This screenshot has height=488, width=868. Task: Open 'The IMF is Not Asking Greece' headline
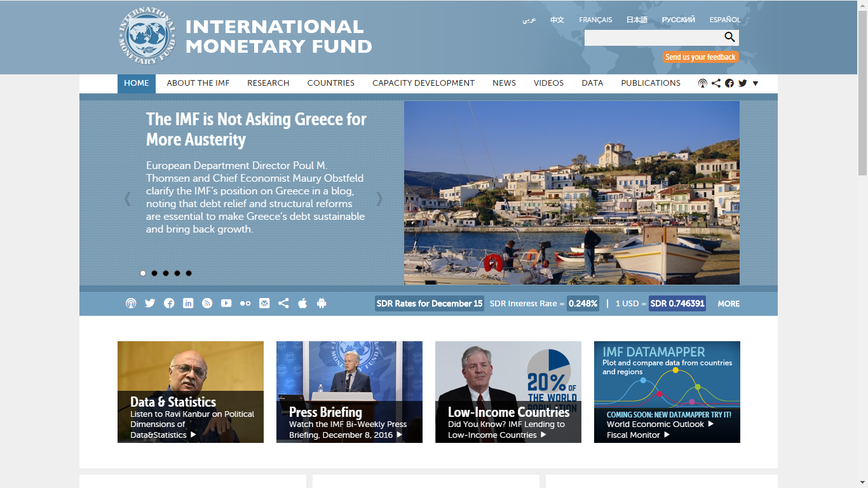[x=256, y=129]
